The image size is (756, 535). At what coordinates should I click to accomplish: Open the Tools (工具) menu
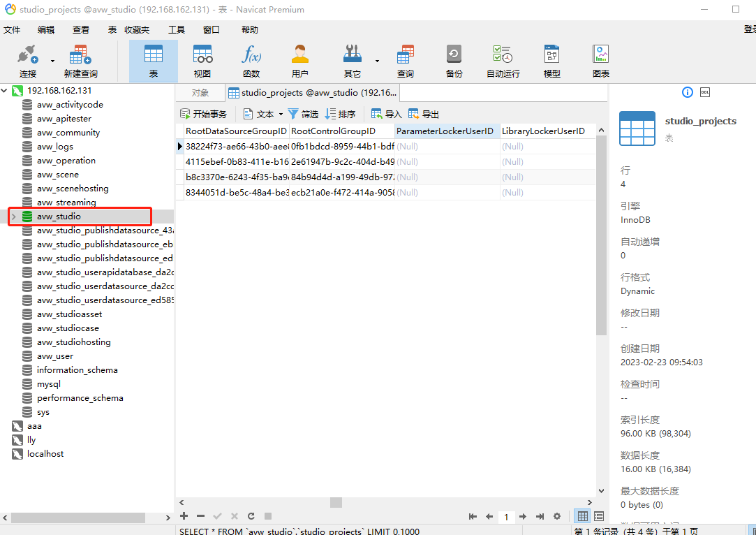177,30
